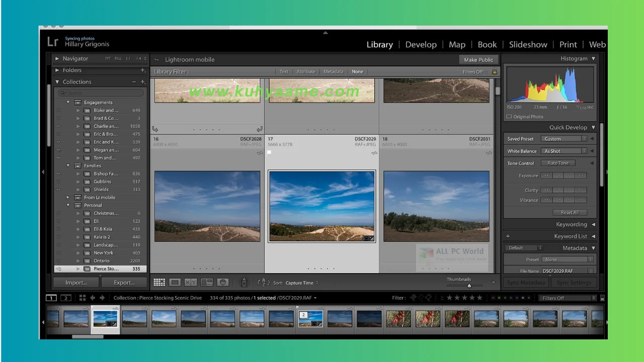Viewport: 644px width, 362px height.
Task: Collapse the Collections panel
Action: point(57,81)
